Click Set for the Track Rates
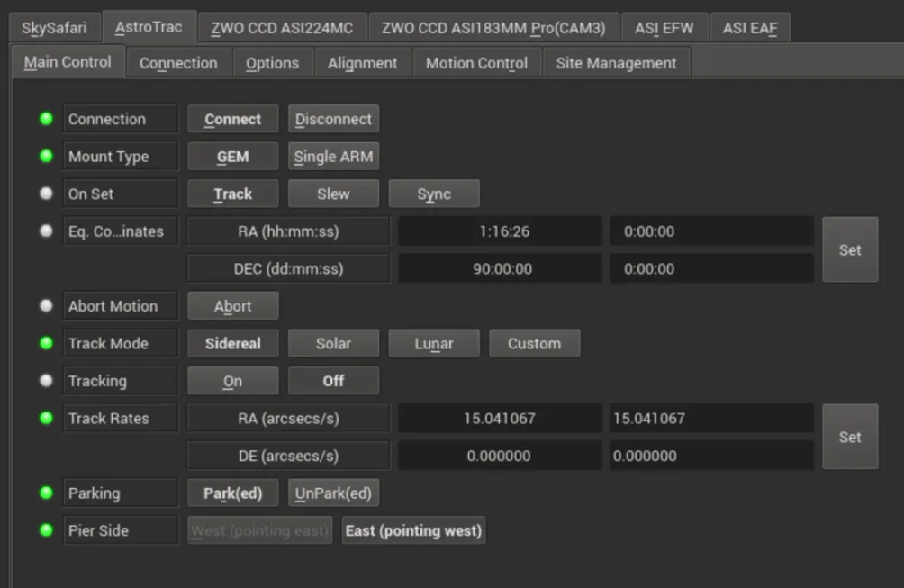Screen dimensions: 904x588 click(x=850, y=437)
